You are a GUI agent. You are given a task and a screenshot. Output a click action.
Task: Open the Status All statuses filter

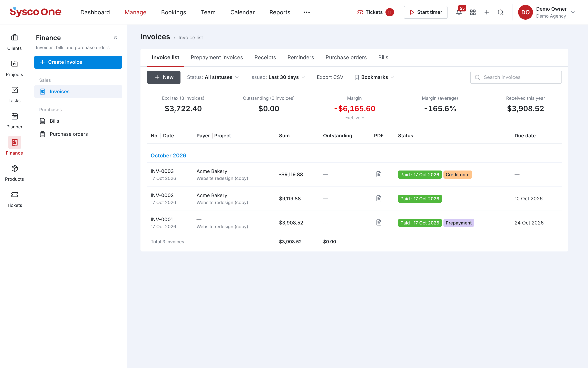(x=213, y=77)
